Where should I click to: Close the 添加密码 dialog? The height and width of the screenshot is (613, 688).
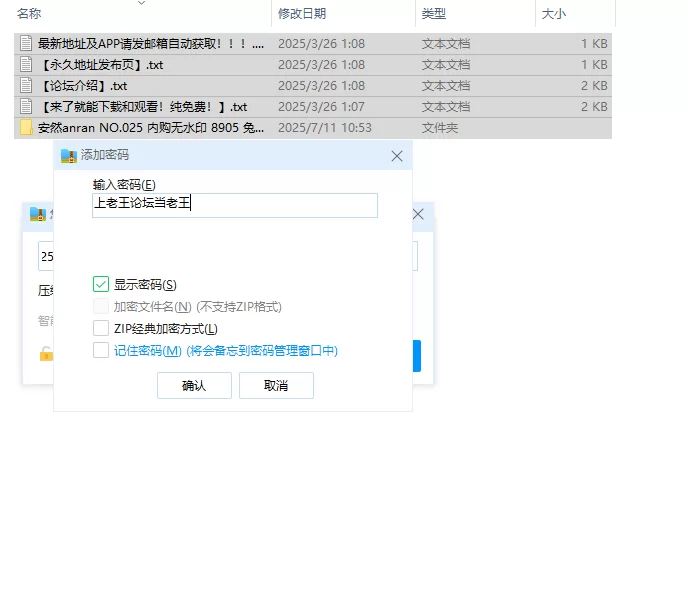click(397, 156)
